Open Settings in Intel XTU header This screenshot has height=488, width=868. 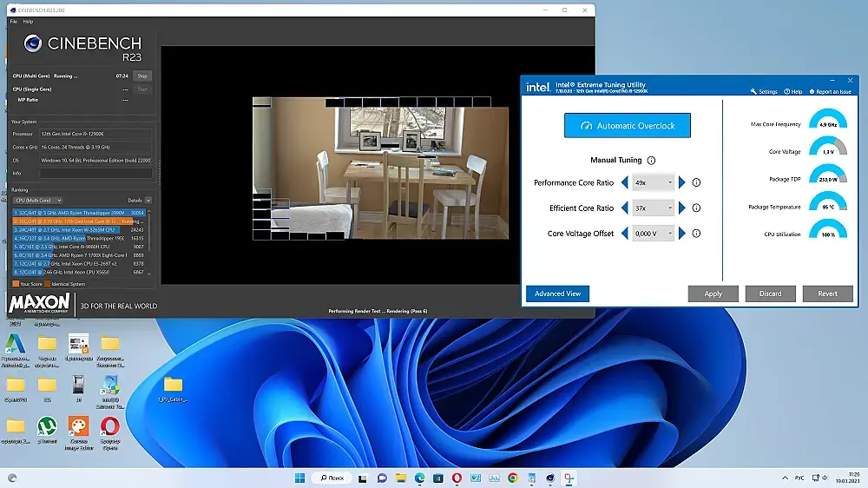(764, 91)
